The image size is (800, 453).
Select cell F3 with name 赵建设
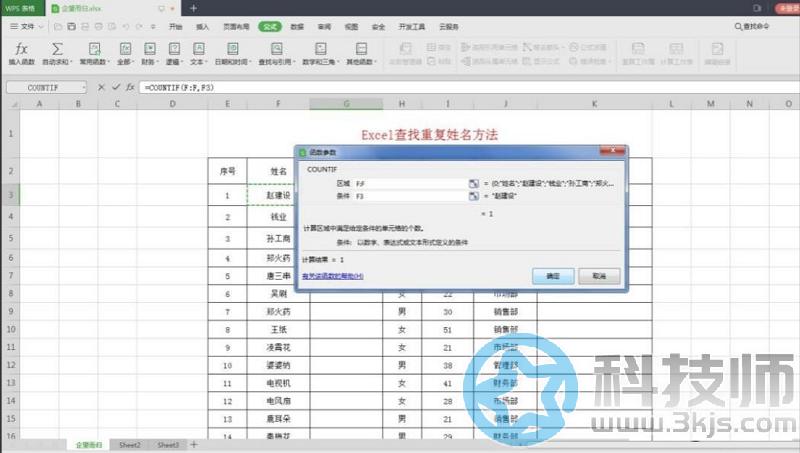click(x=278, y=195)
